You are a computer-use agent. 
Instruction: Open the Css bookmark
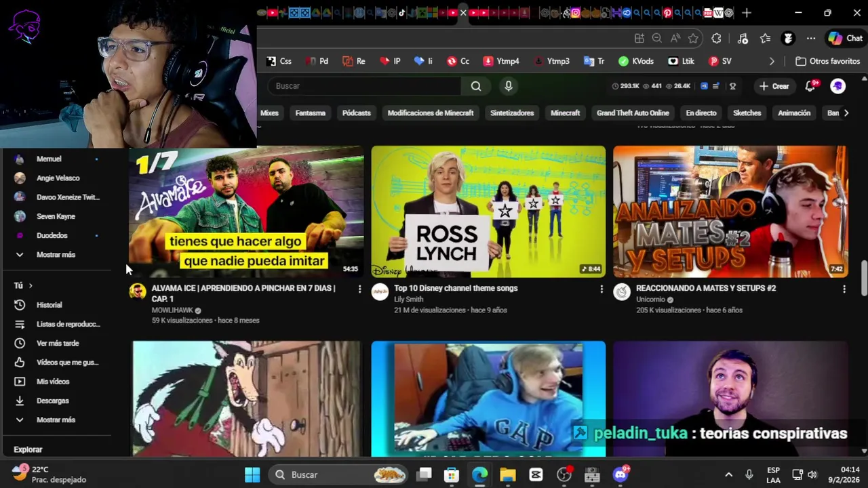point(279,61)
